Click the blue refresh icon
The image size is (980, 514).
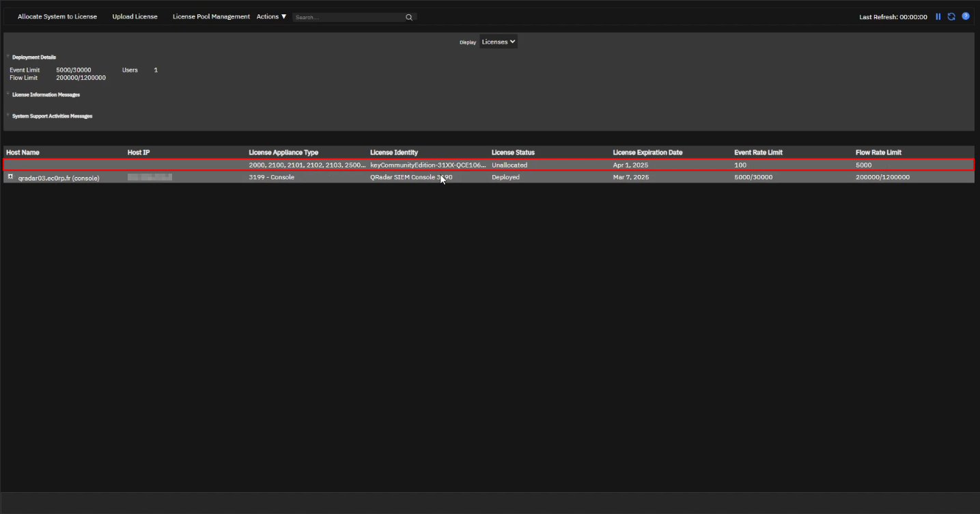951,16
